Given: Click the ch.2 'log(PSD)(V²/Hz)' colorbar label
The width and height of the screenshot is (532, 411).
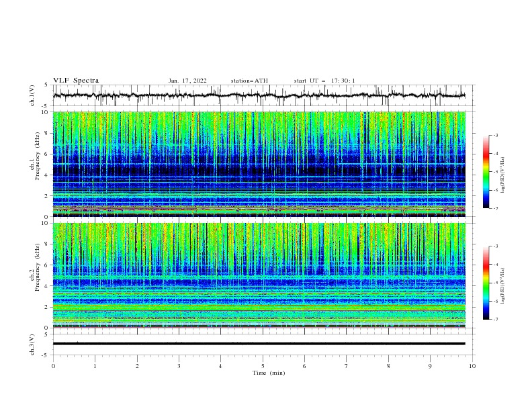Looking at the screenshot, I should pyautogui.click(x=502, y=285).
